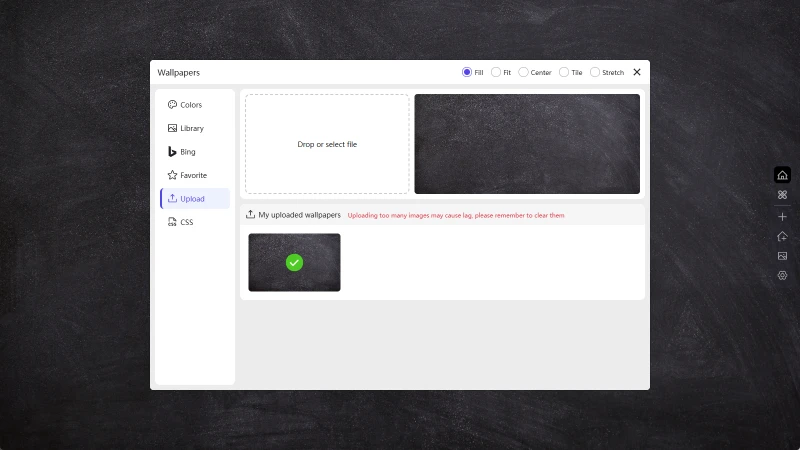
Task: Open the CSS section
Action: [195, 222]
